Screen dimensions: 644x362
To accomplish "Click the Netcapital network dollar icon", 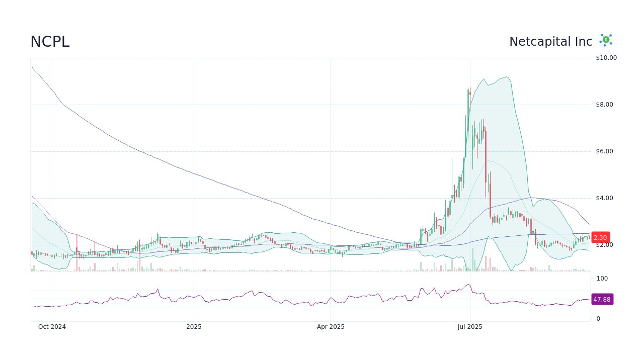I will click(605, 40).
